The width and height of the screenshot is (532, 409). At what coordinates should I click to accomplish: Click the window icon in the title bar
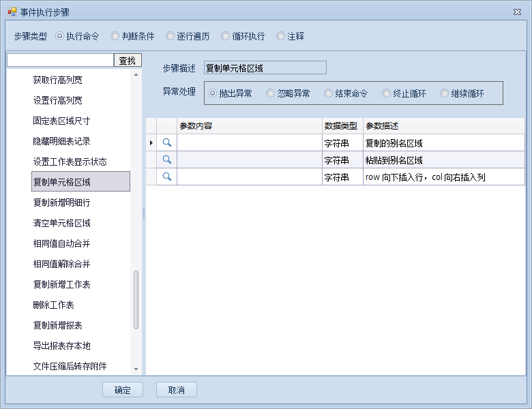click(x=12, y=12)
